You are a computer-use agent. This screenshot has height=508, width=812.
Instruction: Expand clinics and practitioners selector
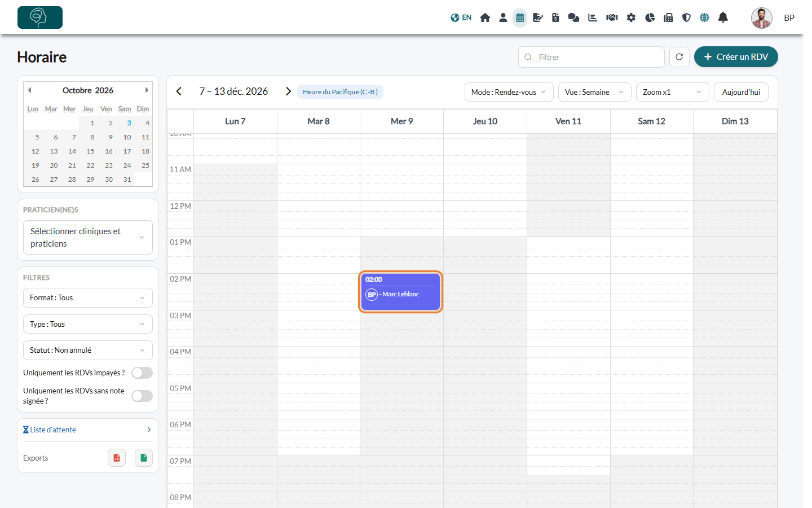click(88, 238)
